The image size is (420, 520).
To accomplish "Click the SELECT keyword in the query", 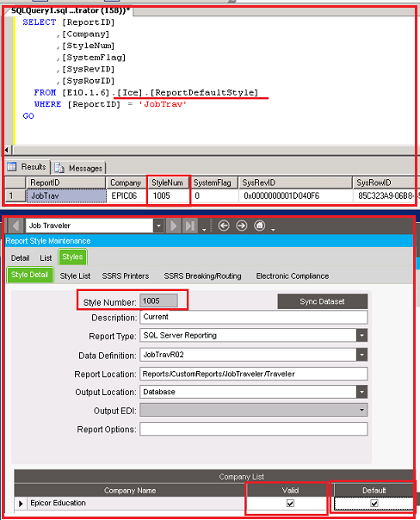I will [39, 22].
